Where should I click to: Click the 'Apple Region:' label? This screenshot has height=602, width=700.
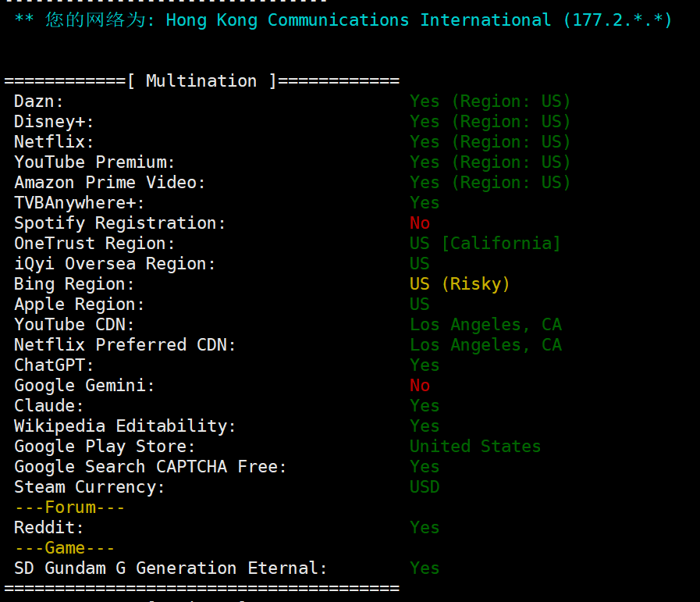[x=79, y=305]
